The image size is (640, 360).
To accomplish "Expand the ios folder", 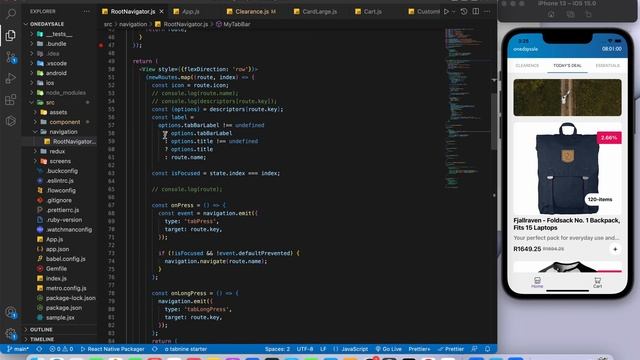I will [x=50, y=83].
